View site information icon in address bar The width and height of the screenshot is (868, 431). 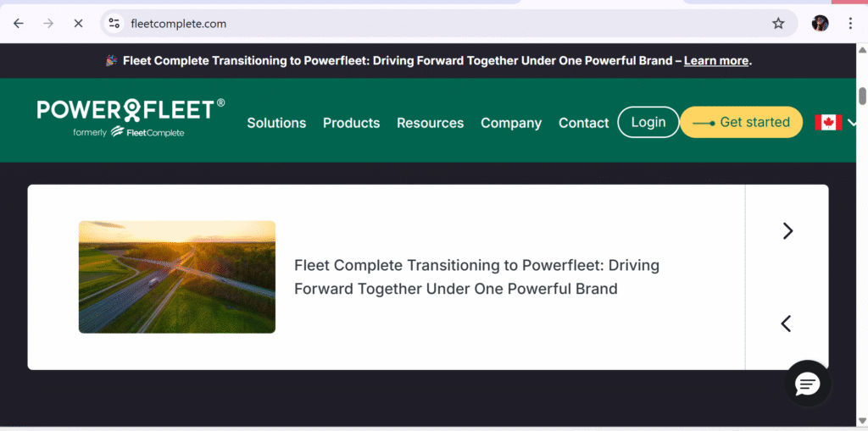click(x=114, y=23)
